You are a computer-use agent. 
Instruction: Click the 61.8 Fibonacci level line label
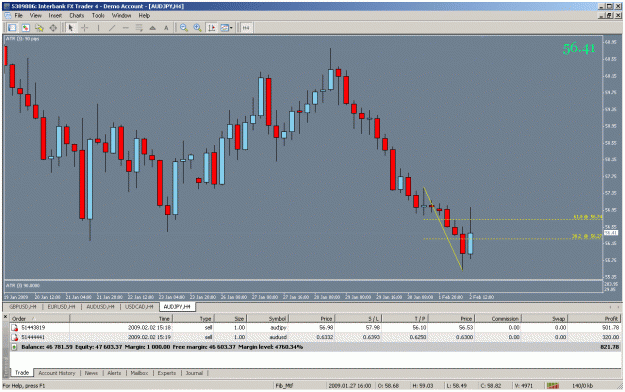(x=588, y=217)
